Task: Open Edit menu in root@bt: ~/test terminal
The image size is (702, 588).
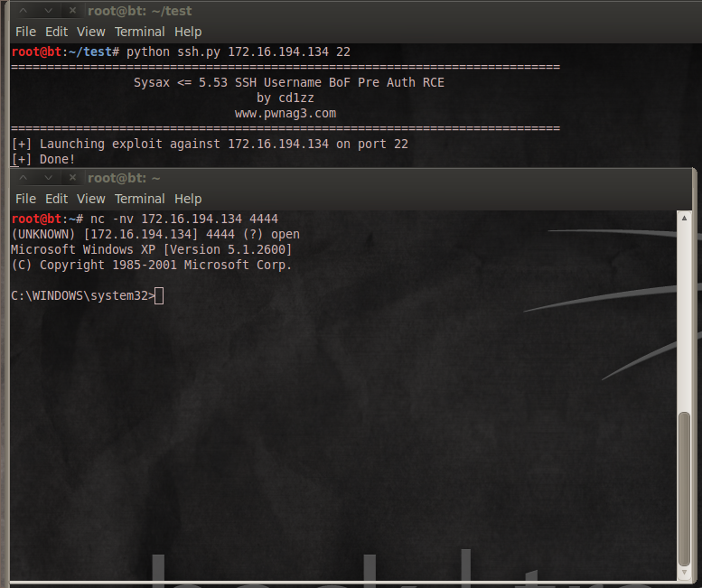Action: pos(56,32)
